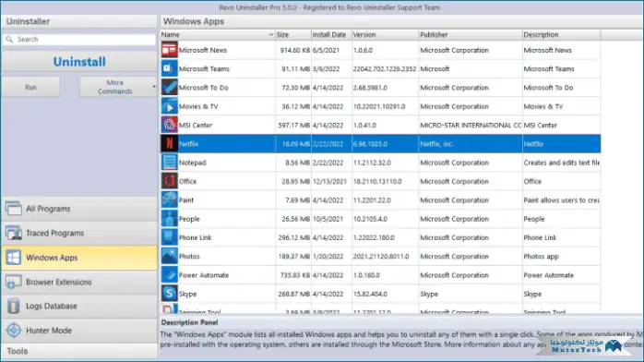Click the Hunter Mode target icon

click(14, 330)
